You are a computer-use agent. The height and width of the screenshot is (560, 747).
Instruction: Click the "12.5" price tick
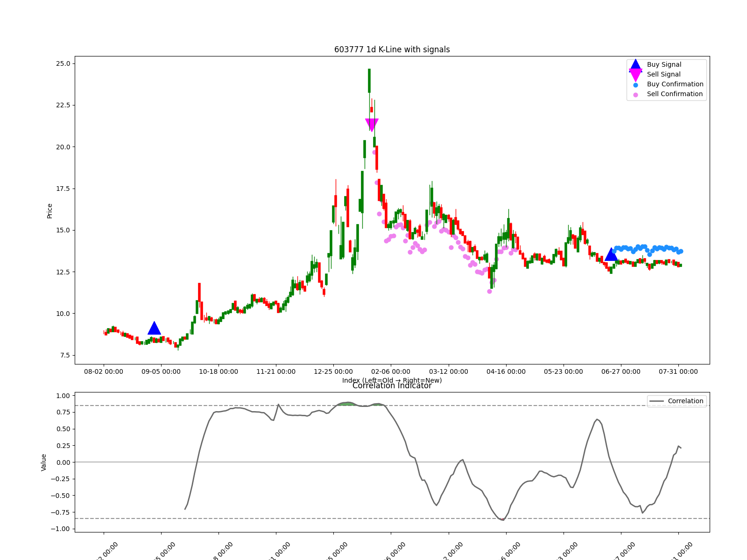63,272
